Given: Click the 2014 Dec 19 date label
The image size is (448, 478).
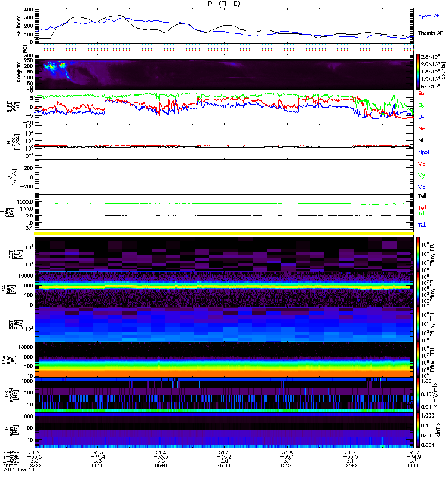Looking at the screenshot, I should [19, 470].
